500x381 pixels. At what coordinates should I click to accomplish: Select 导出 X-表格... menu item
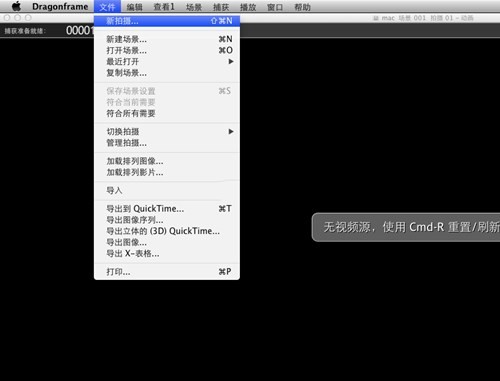click(167, 254)
